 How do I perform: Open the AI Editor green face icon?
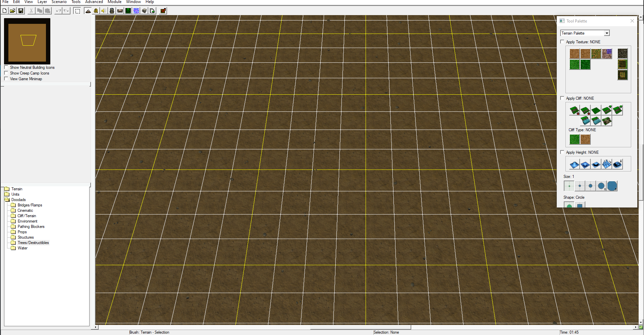[x=128, y=11]
